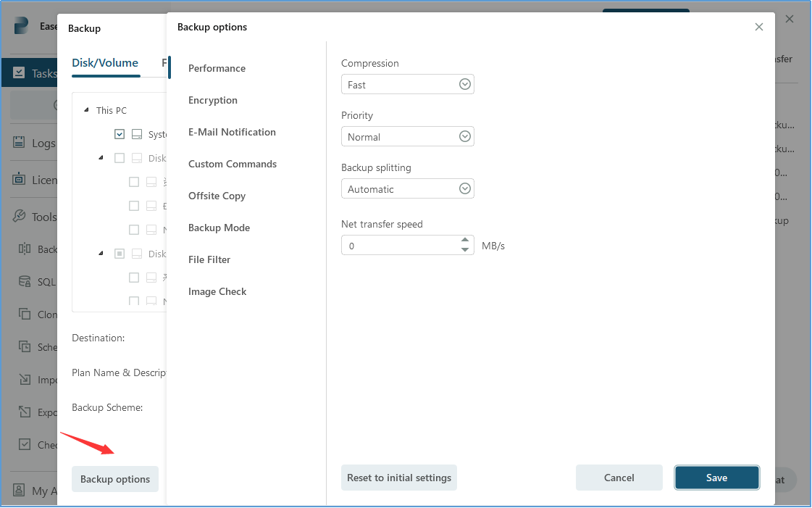Save the backup options
Image resolution: width=812 pixels, height=508 pixels.
pos(716,478)
